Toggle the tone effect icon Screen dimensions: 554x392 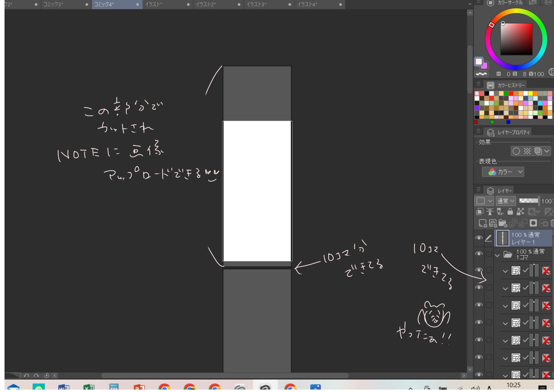pos(527,151)
